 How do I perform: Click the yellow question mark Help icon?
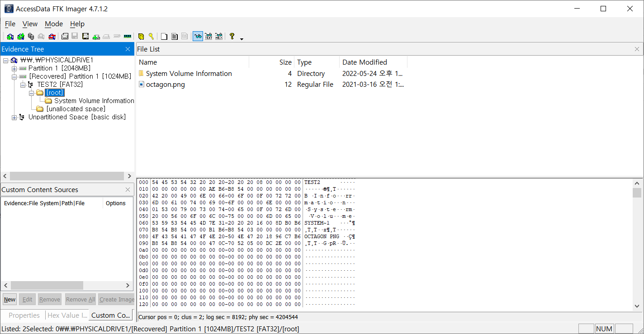tap(232, 36)
